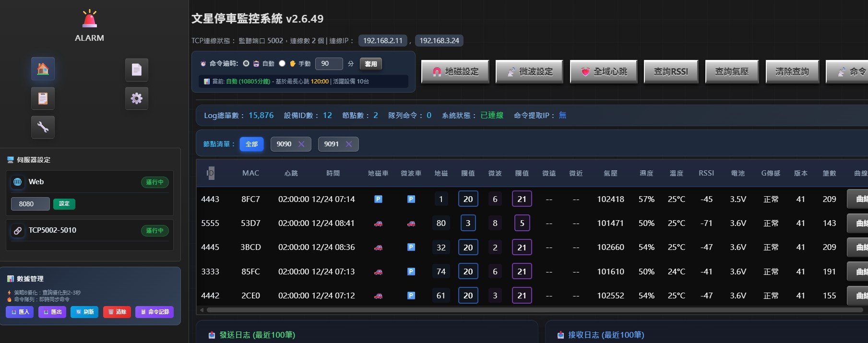This screenshot has width=868, height=343.
Task: Click the wrench tools icon
Action: 43,127
